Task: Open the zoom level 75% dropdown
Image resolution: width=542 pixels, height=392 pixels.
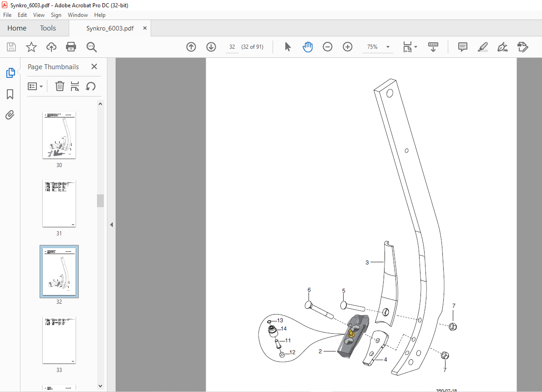Action: click(388, 46)
